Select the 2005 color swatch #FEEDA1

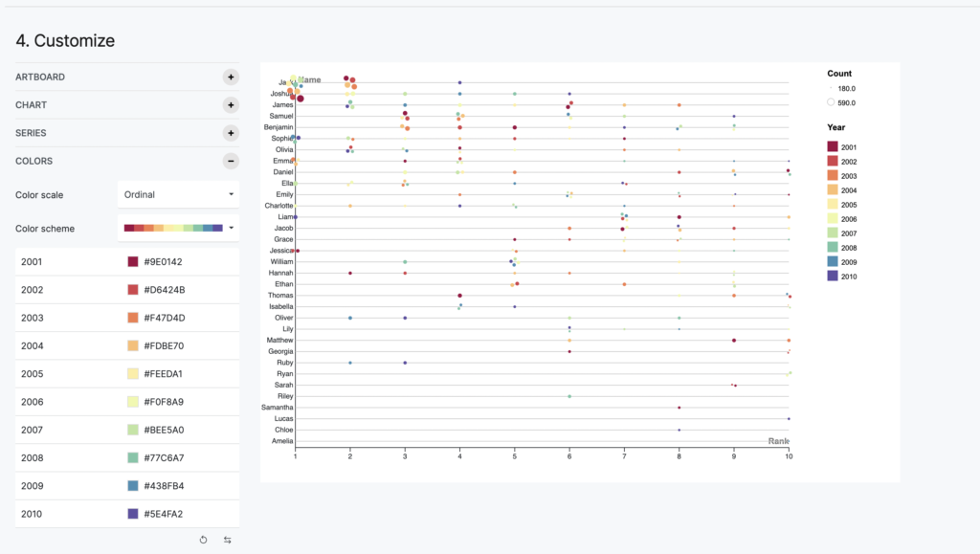tap(132, 373)
